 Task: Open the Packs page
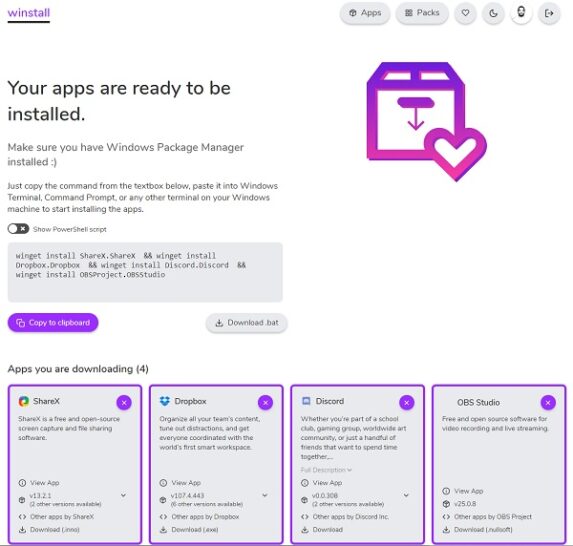pyautogui.click(x=422, y=13)
